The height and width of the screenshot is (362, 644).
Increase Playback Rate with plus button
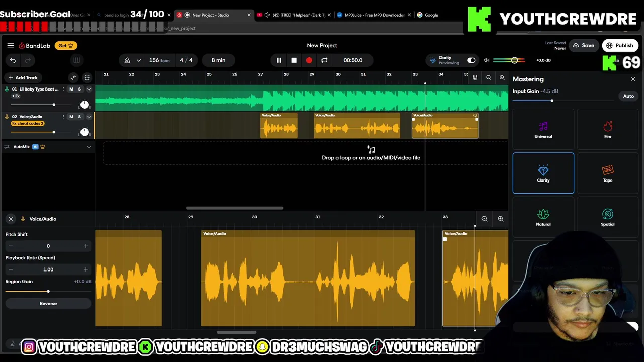[86, 269]
